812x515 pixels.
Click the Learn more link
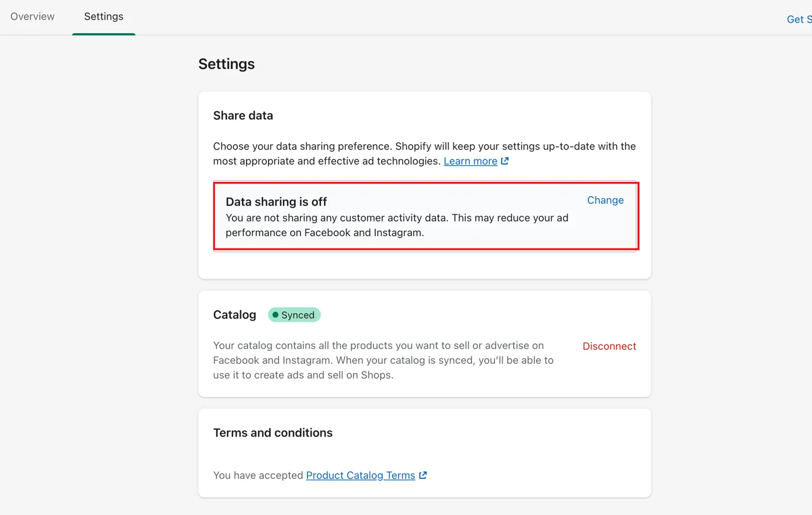click(470, 161)
